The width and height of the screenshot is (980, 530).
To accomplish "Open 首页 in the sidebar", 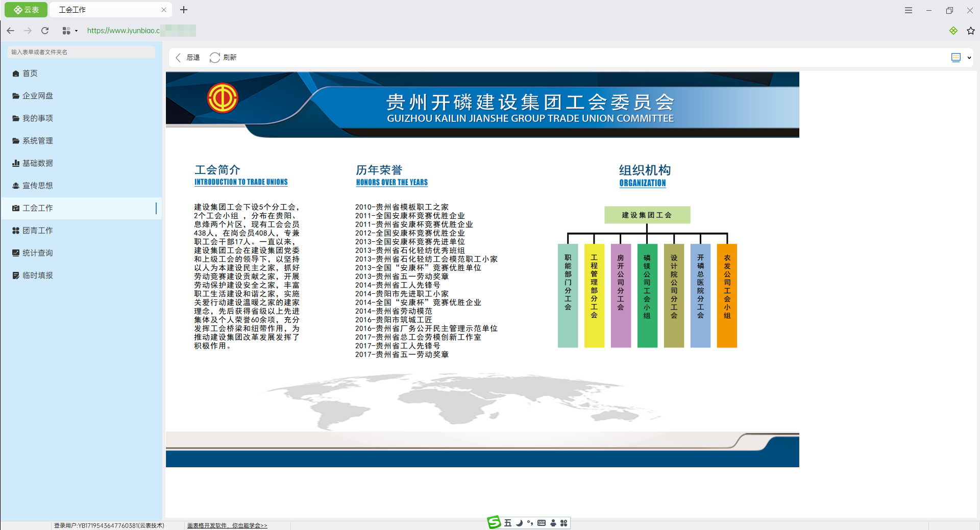I will pos(30,73).
